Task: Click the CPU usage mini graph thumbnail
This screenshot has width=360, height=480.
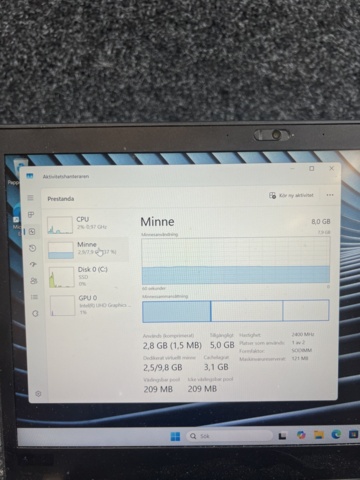Action: 60,225
